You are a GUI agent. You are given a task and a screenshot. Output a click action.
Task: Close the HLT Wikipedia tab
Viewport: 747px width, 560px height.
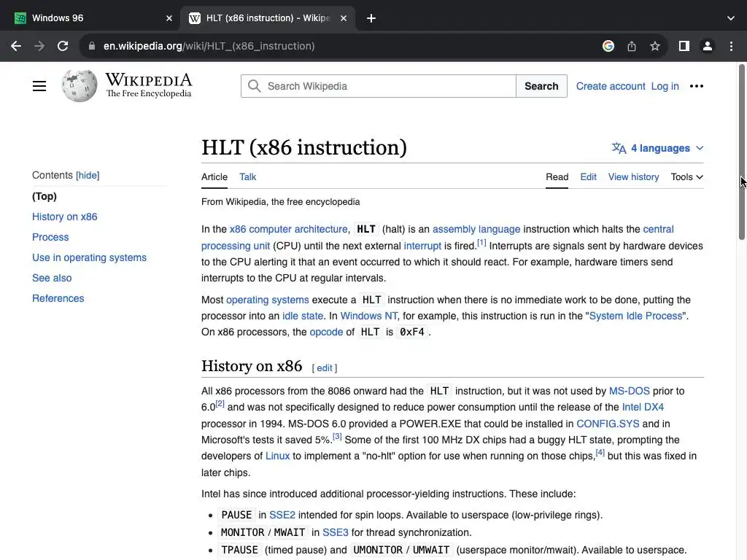344,18
